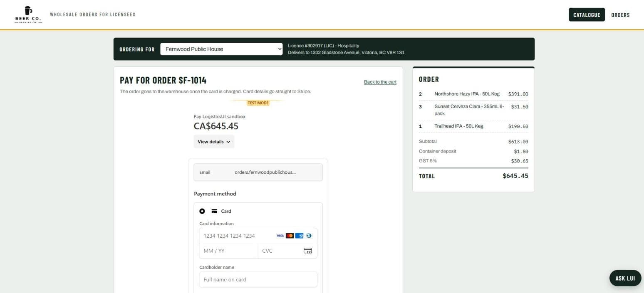This screenshot has height=293, width=644.
Task: Select the Card payment method radio
Action: point(202,211)
